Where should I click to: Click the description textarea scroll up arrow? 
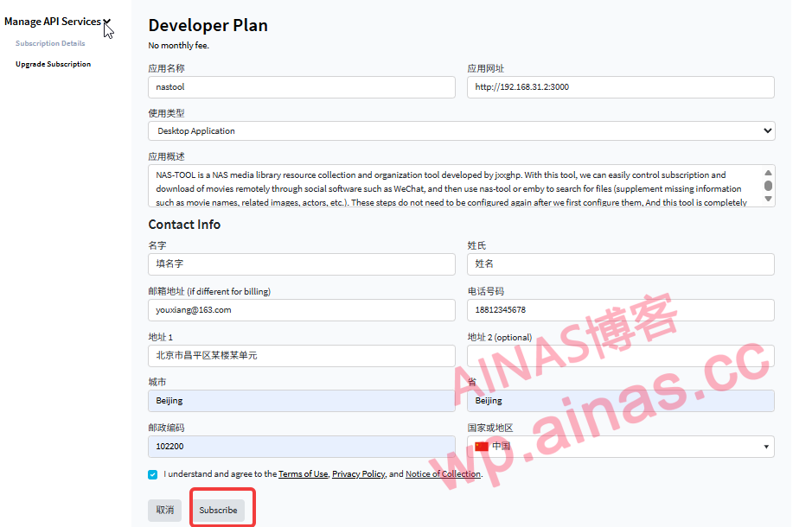click(768, 173)
